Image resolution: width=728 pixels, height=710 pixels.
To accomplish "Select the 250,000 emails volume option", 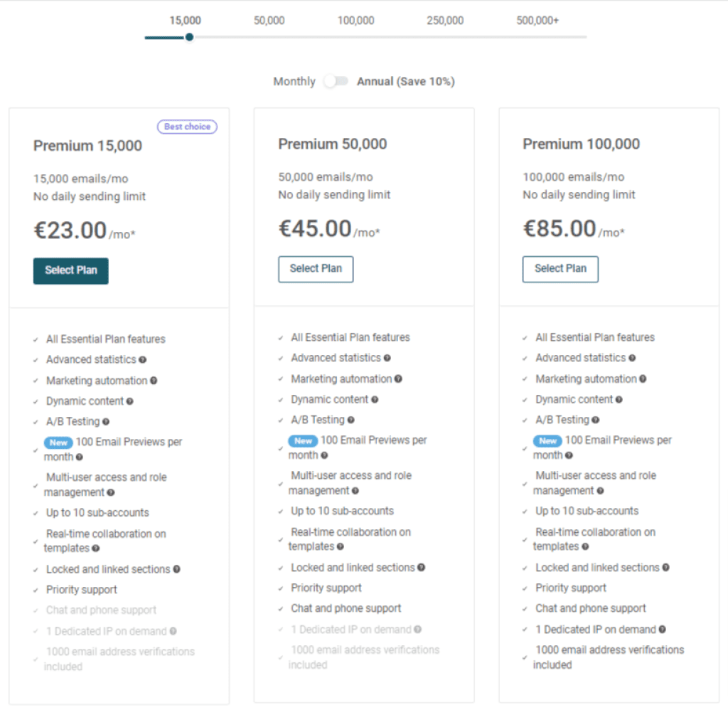I will 445,21.
